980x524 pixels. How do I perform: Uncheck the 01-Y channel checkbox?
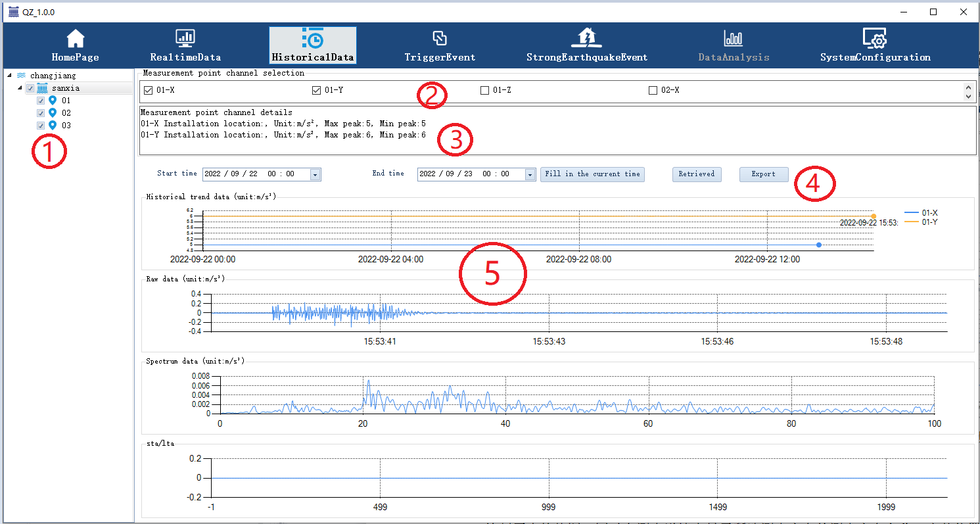click(x=315, y=90)
